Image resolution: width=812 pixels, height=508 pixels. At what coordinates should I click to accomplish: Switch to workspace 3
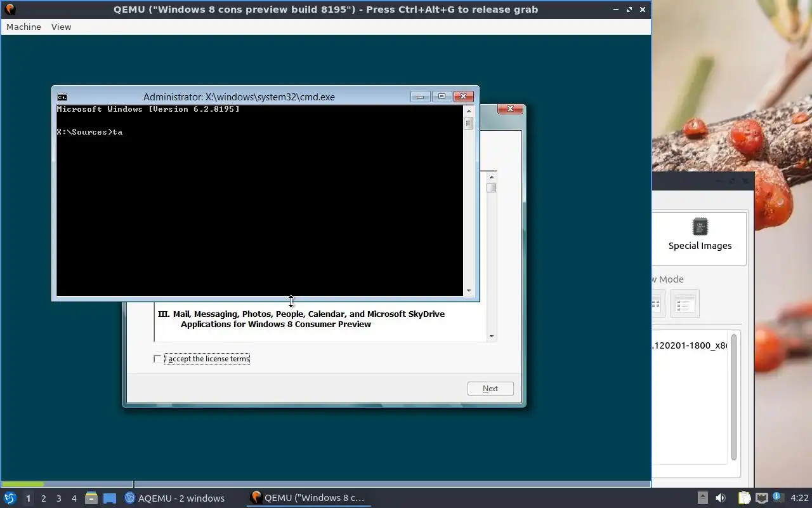coord(58,498)
